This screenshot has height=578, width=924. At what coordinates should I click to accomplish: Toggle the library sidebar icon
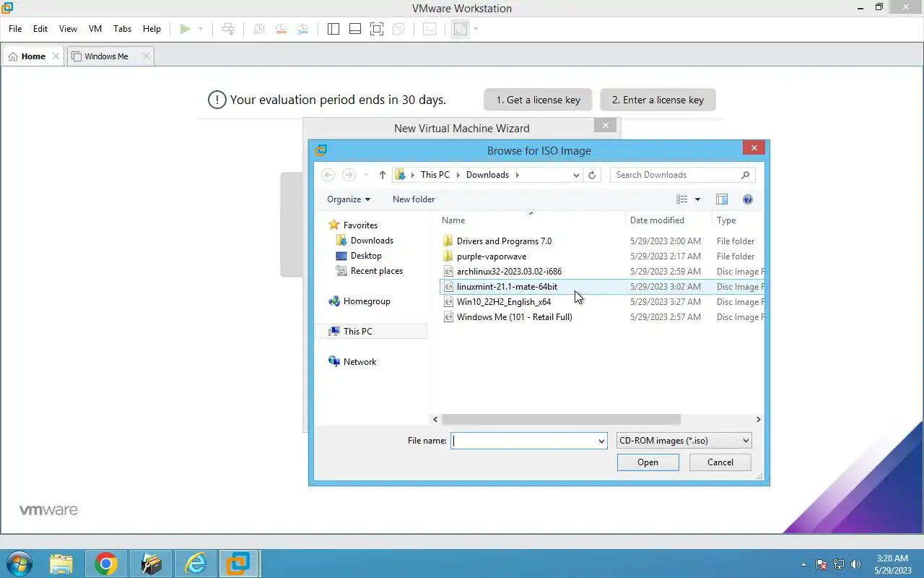tap(333, 29)
